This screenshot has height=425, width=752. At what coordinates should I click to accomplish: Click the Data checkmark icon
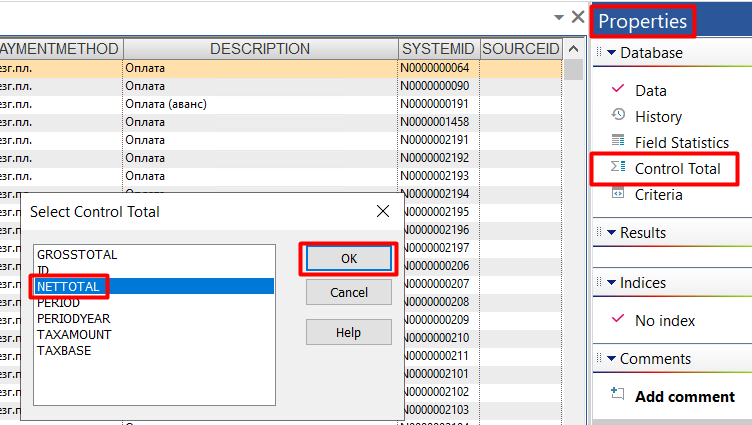(618, 89)
